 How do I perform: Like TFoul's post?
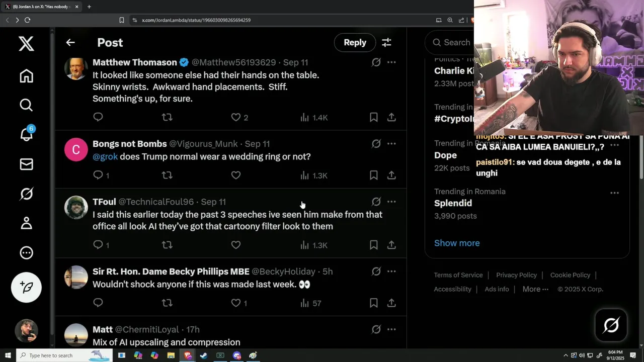click(236, 245)
